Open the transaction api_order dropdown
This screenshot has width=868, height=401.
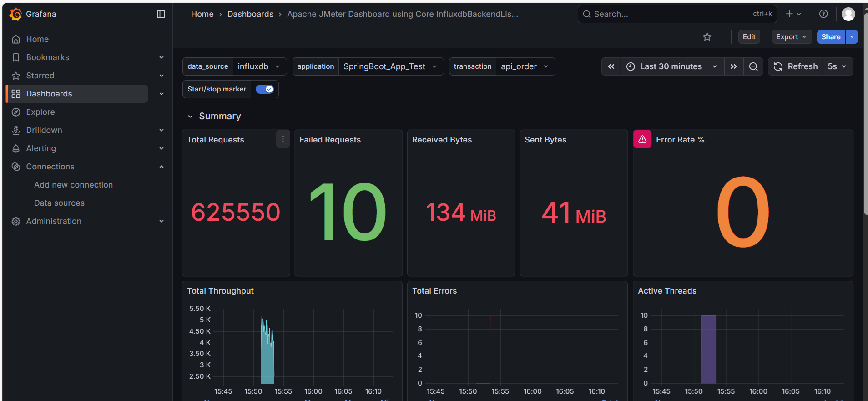525,66
